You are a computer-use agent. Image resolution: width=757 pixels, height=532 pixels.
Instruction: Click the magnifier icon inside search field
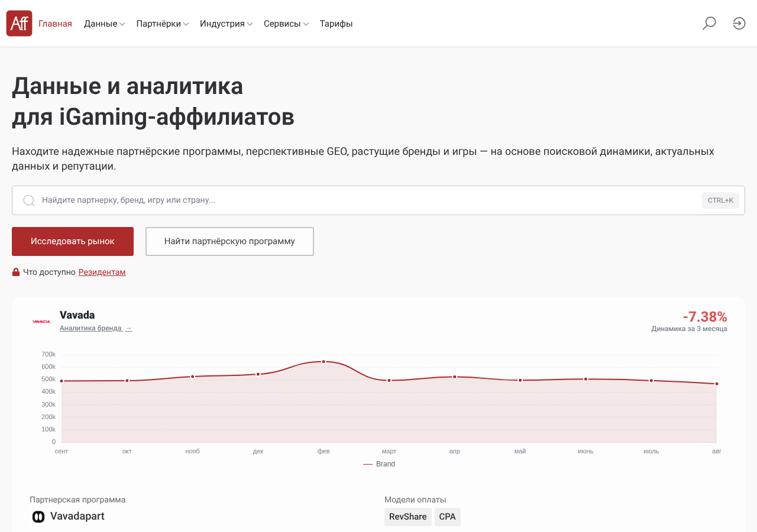(x=29, y=200)
